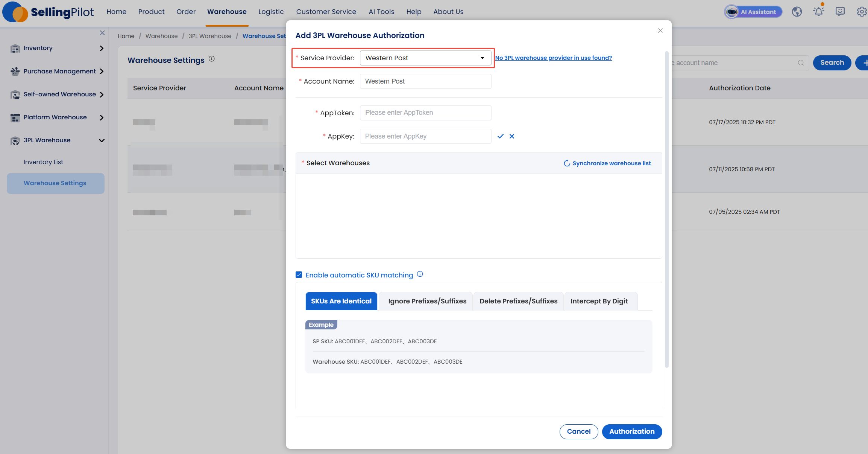Click info icon beside automatic SKU matching

pyautogui.click(x=420, y=274)
